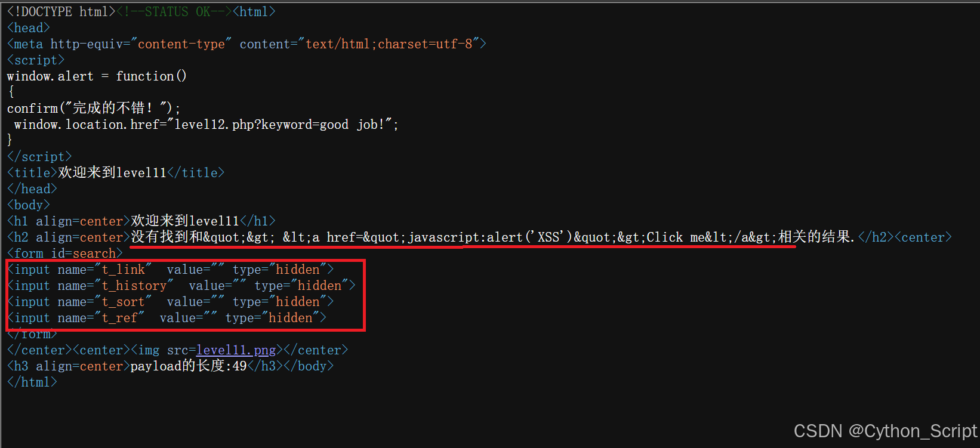The height and width of the screenshot is (448, 980).
Task: Click the h2 line starting "没有找到和"
Action: 479,237
